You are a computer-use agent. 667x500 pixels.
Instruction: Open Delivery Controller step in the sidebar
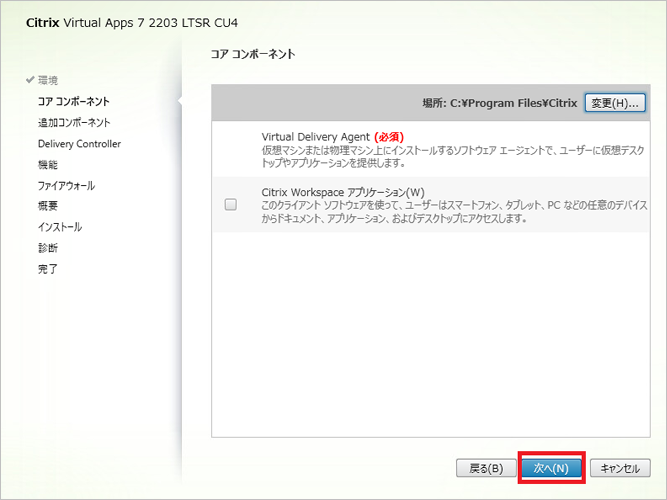pos(79,144)
